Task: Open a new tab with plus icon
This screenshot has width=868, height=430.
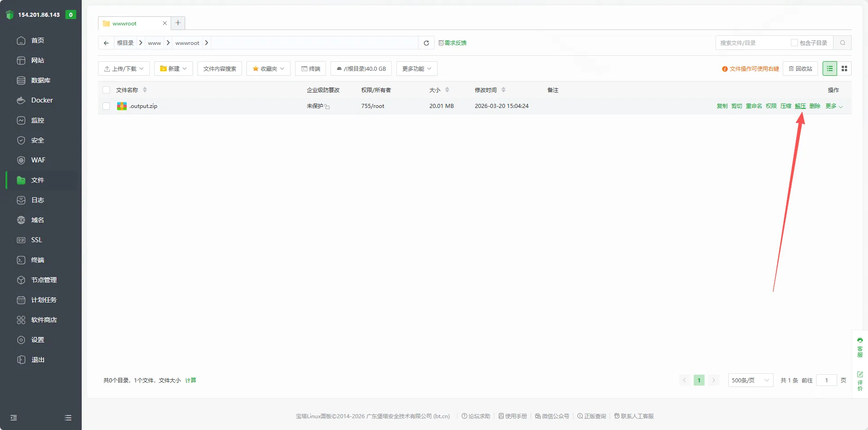Action: (x=178, y=23)
